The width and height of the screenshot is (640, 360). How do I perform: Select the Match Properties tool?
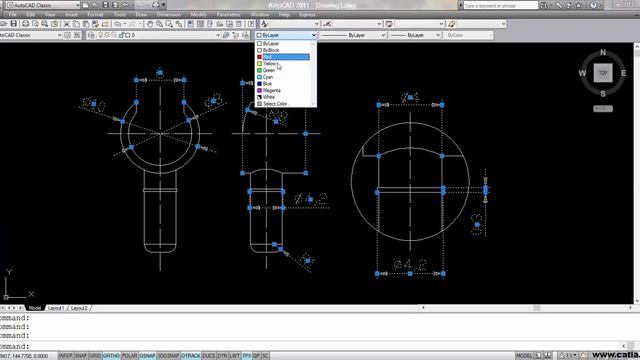pos(96,24)
